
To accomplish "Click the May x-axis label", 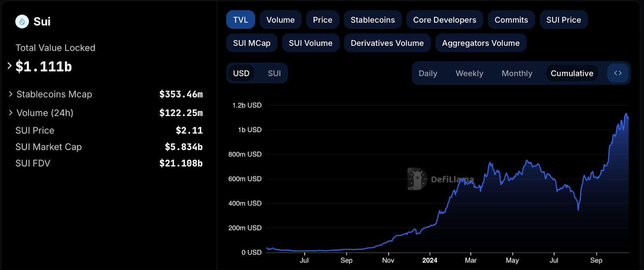I will click(x=512, y=260).
